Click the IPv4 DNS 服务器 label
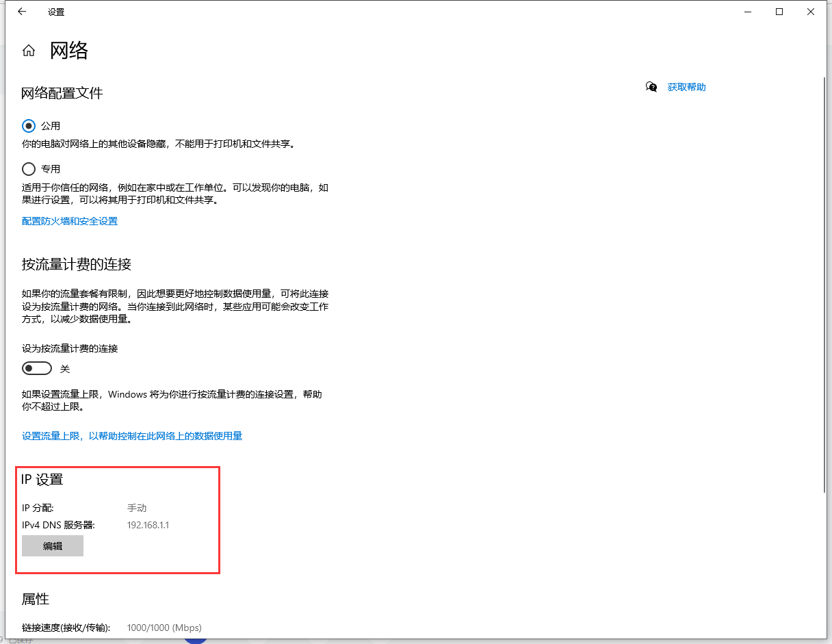Image resolution: width=832 pixels, height=644 pixels. pyautogui.click(x=58, y=525)
